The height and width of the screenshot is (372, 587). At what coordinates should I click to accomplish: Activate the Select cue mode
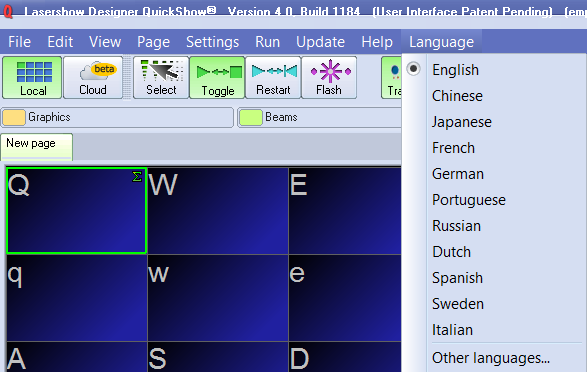coord(161,77)
